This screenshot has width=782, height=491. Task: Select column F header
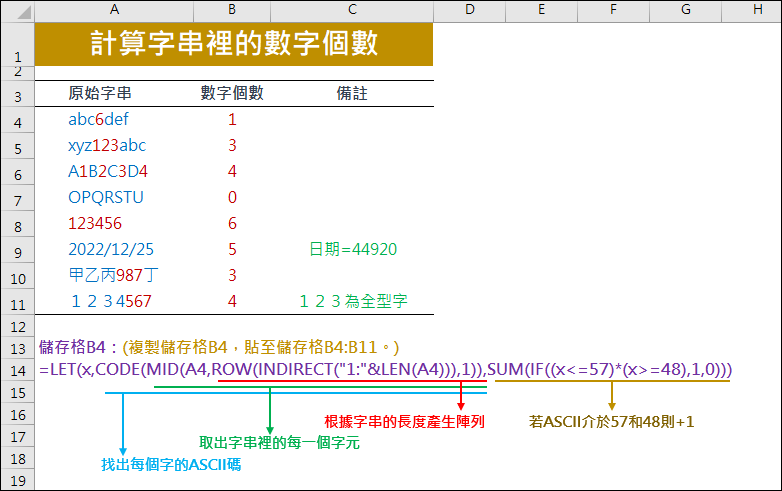[613, 11]
